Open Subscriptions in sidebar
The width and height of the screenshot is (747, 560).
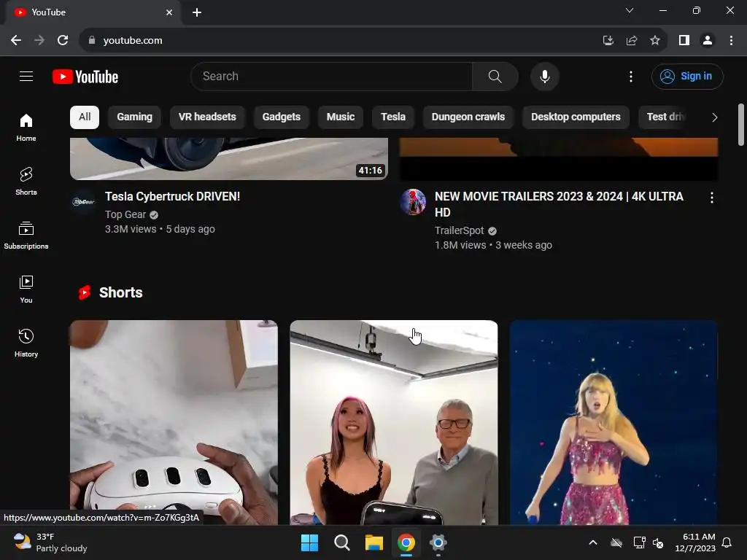(26, 236)
